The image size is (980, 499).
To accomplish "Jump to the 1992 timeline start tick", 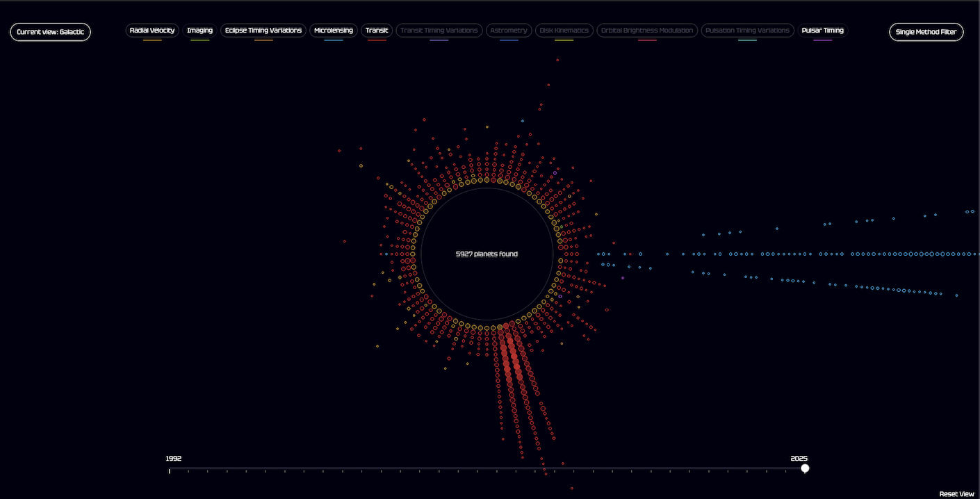I will click(x=170, y=471).
